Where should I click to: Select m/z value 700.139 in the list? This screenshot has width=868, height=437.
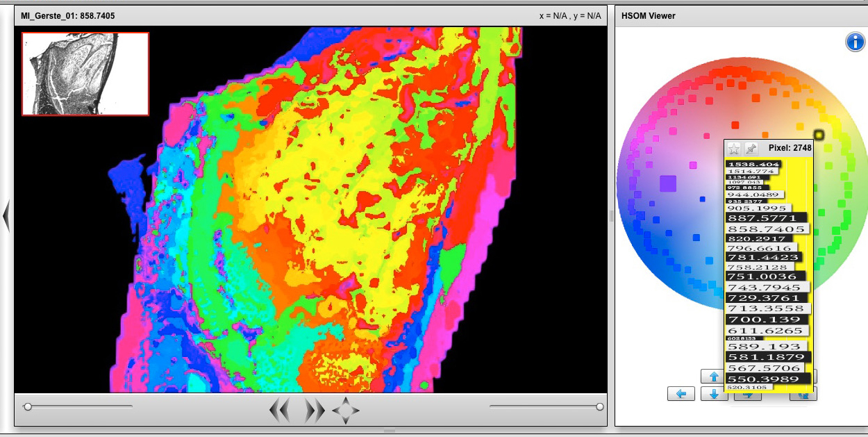pyautogui.click(x=765, y=320)
